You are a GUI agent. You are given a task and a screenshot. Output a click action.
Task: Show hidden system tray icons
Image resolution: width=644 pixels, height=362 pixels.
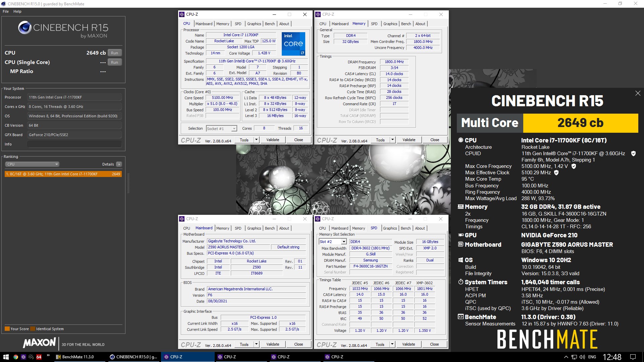tap(566, 357)
